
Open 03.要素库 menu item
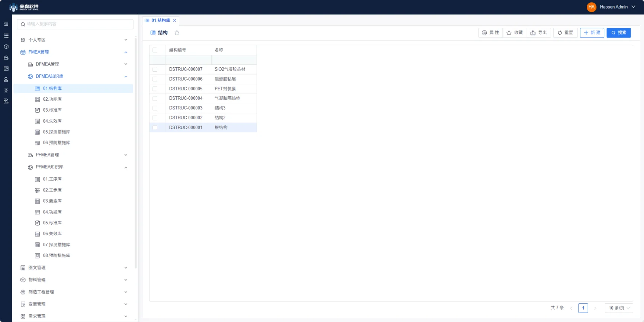pyautogui.click(x=73, y=201)
